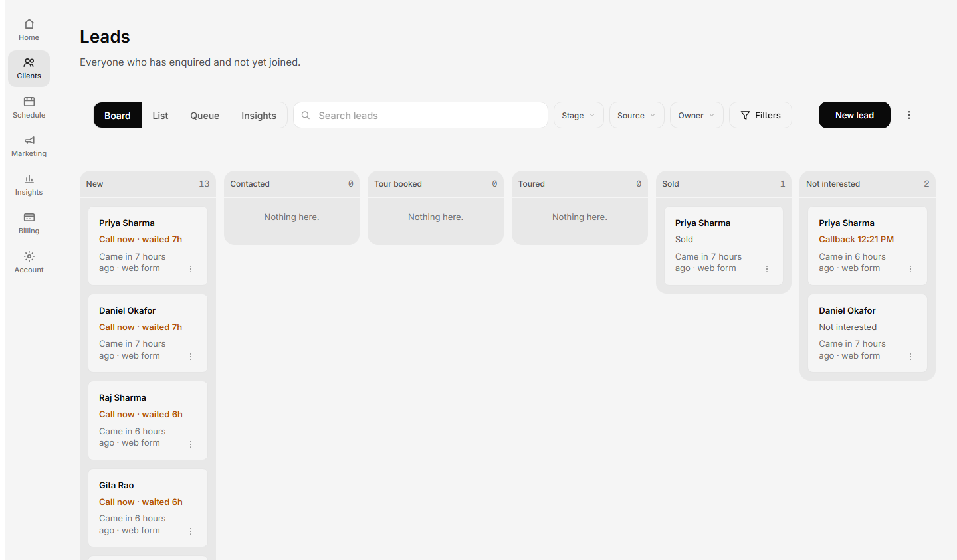The image size is (957, 560).
Task: Click the Not interested column count 2
Action: point(926,184)
